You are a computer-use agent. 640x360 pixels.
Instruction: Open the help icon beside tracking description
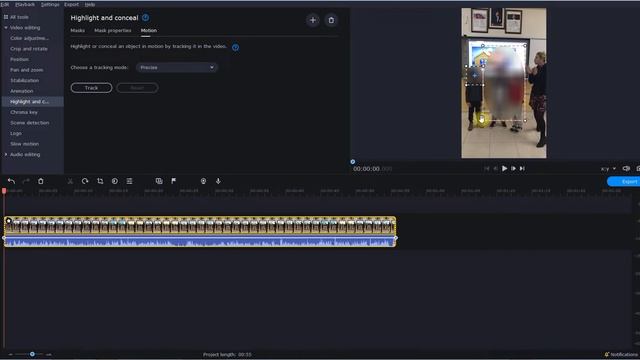(236, 47)
